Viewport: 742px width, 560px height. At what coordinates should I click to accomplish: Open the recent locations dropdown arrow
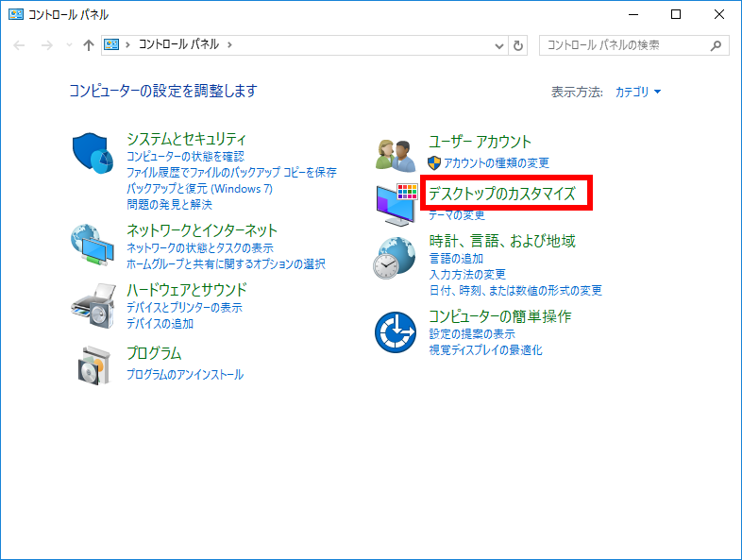tap(69, 45)
